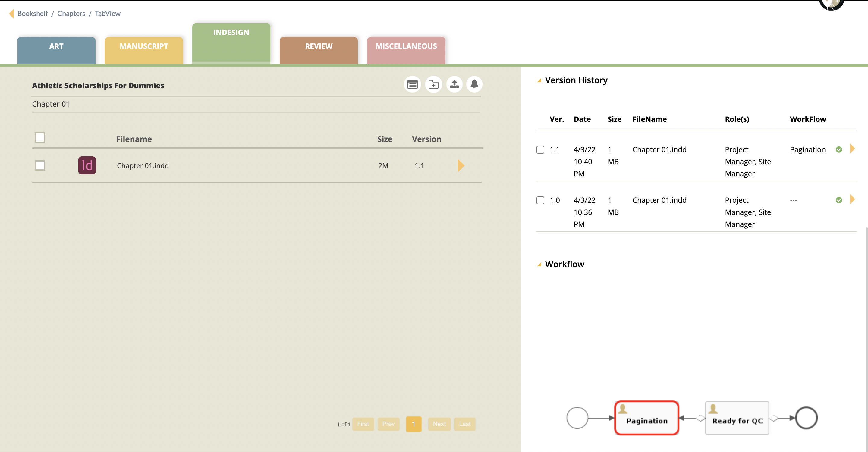Click the Next pagination button

click(439, 424)
